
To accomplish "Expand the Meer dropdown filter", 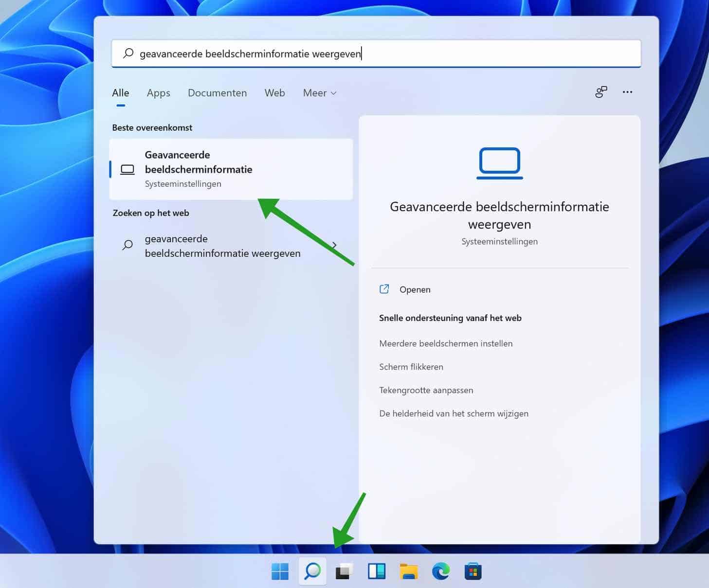I will point(320,93).
